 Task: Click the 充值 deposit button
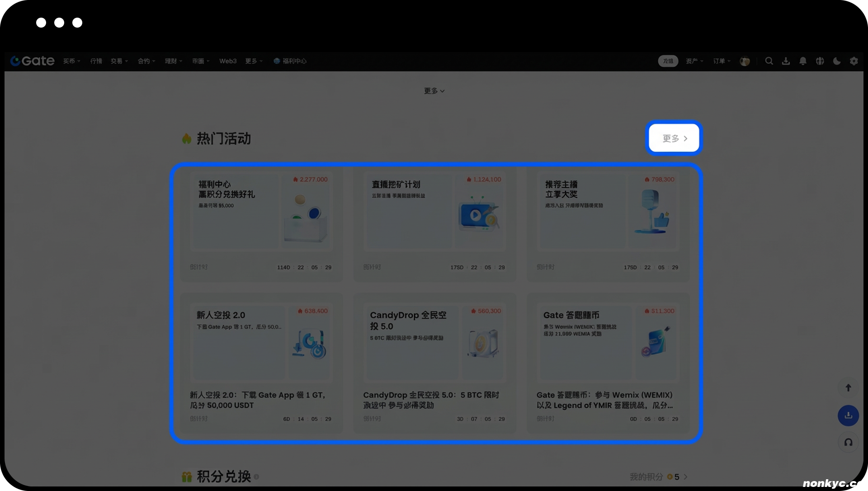pos(668,61)
